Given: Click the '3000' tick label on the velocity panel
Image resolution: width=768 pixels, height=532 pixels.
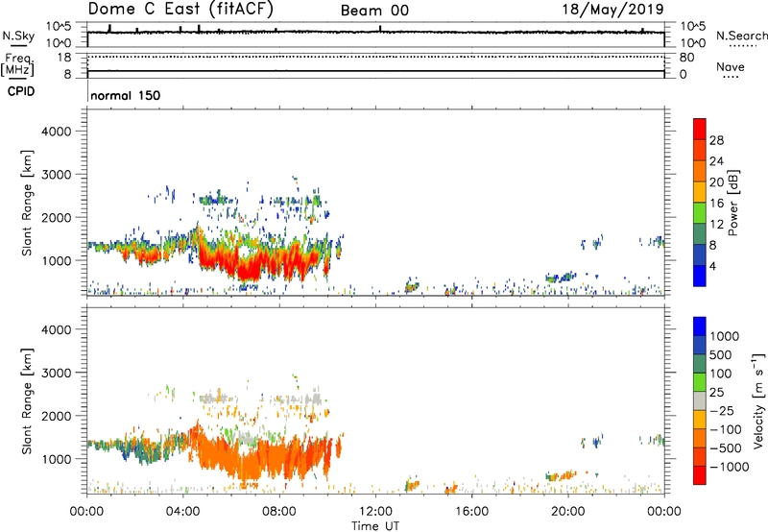Looking at the screenshot, I should click(x=57, y=373).
